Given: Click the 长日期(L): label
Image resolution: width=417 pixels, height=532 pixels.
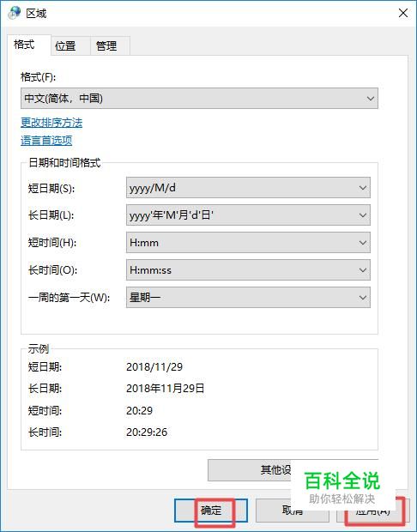Looking at the screenshot, I should pos(51,215).
